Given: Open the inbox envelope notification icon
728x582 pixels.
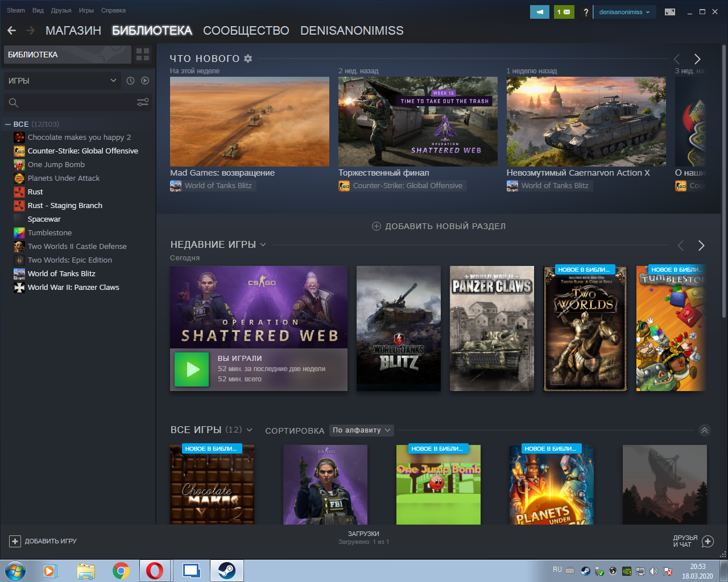Looking at the screenshot, I should (564, 12).
